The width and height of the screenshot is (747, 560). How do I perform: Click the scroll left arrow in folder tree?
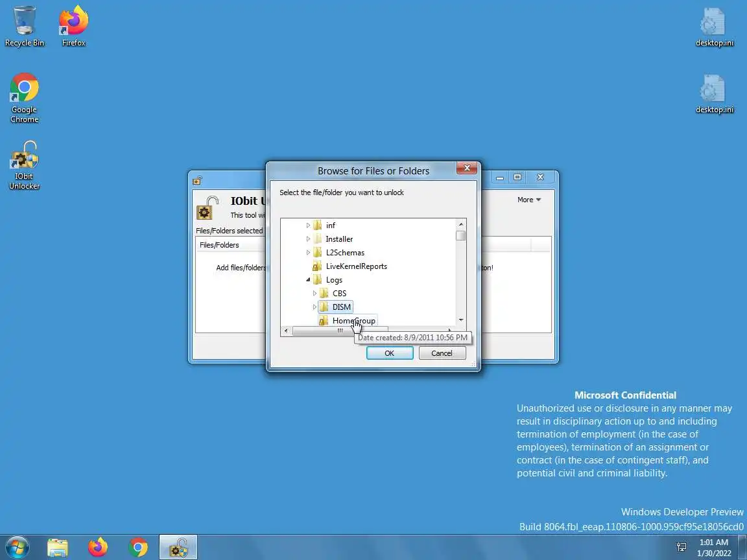[x=286, y=331]
